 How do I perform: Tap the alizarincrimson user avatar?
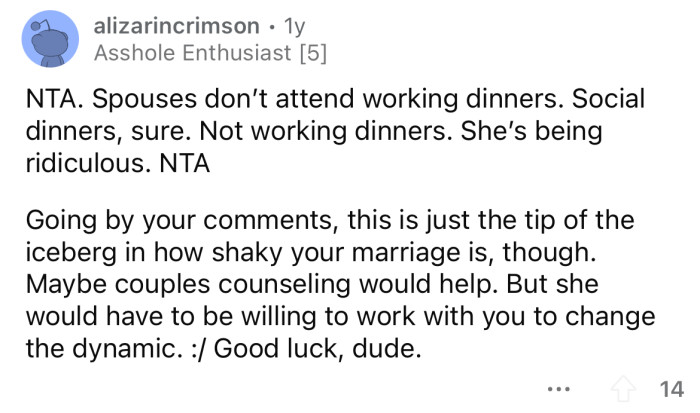48,40
